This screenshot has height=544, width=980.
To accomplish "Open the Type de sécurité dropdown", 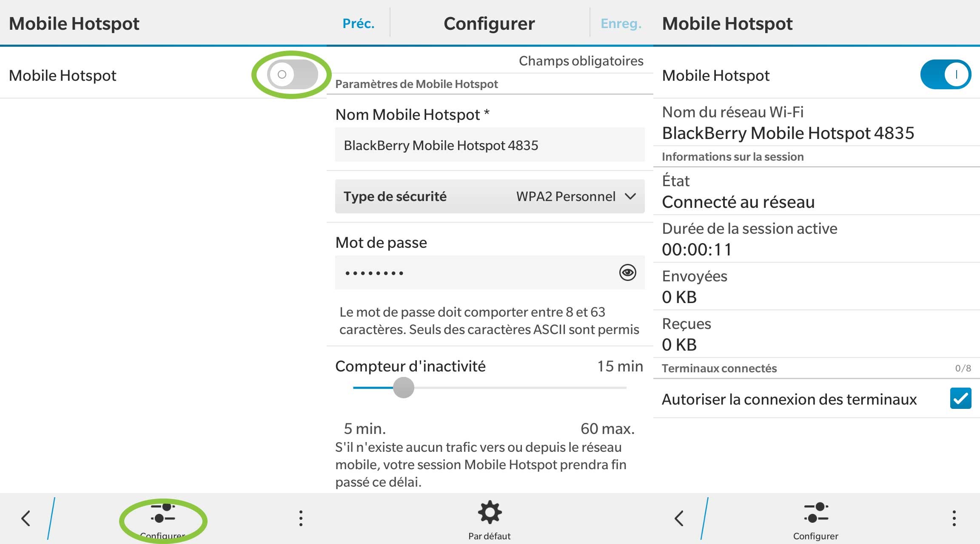I will [x=489, y=196].
